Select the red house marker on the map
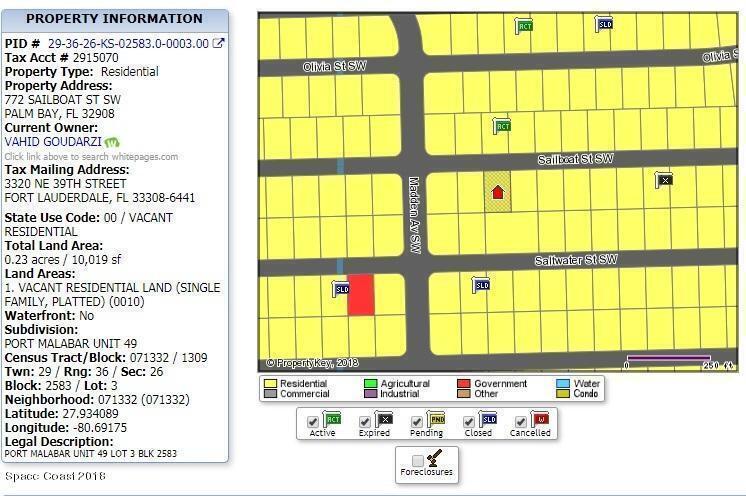746x496 pixels. coord(497,192)
